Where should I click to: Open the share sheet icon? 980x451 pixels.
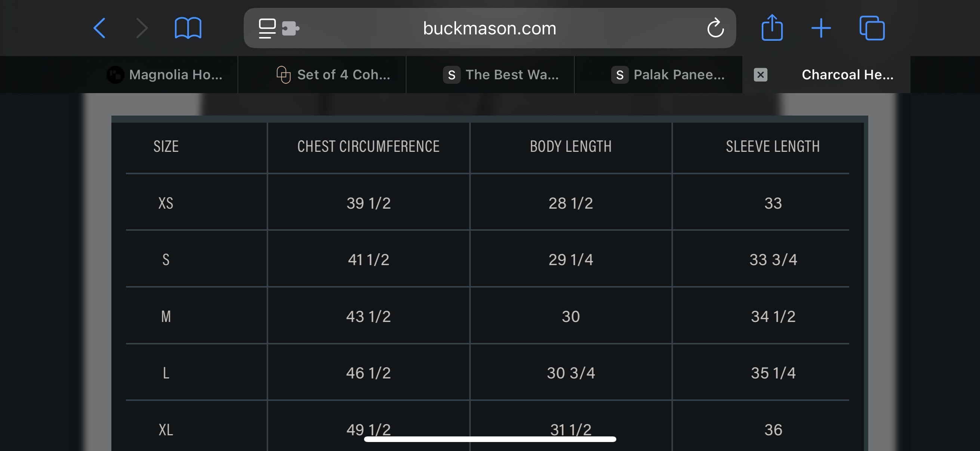coord(772,27)
